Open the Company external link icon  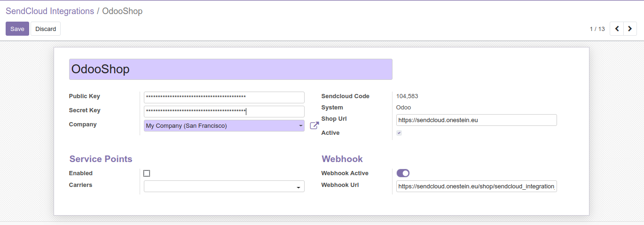(314, 126)
